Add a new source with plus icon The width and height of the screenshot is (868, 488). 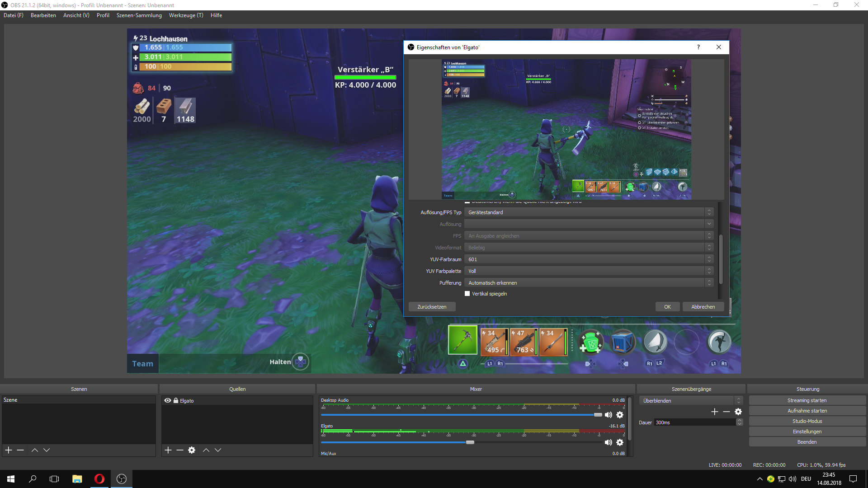pyautogui.click(x=168, y=450)
